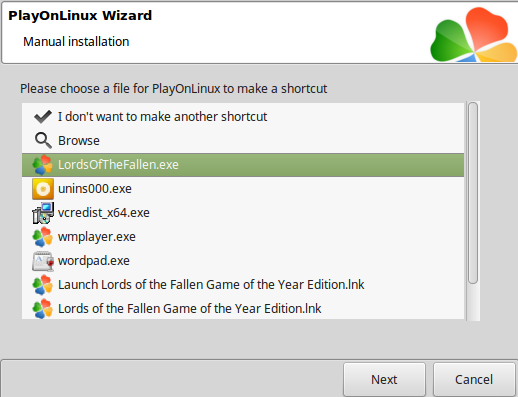Click the Next button

(x=384, y=379)
